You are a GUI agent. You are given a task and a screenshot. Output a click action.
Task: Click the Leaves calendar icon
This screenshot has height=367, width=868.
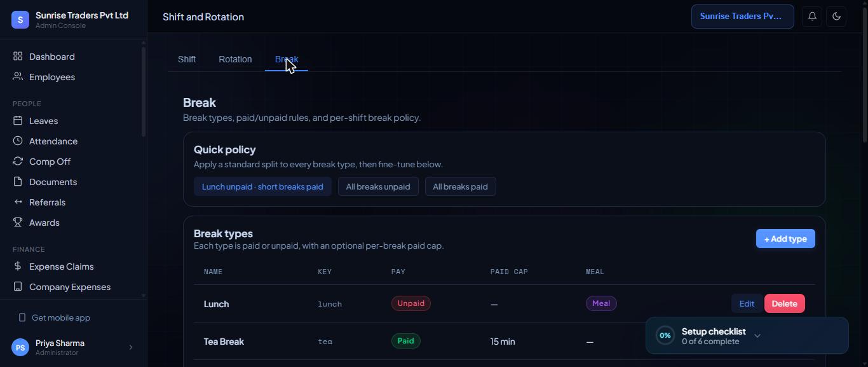(18, 121)
